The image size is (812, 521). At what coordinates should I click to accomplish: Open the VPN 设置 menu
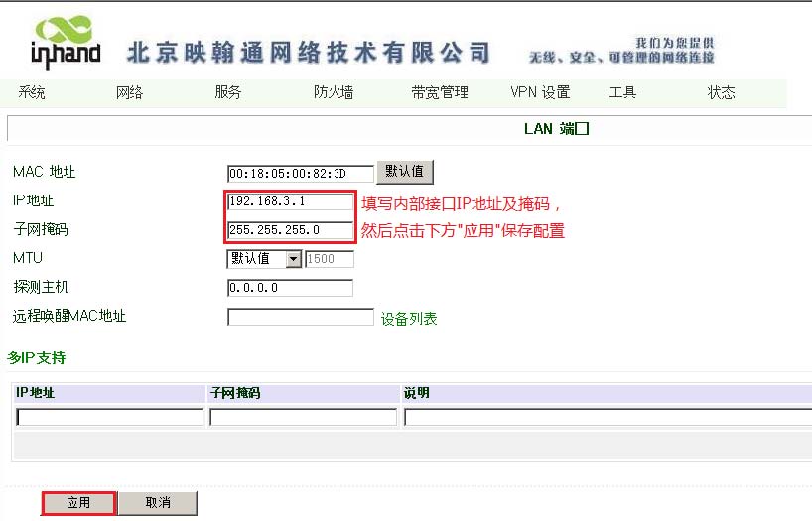click(x=540, y=93)
